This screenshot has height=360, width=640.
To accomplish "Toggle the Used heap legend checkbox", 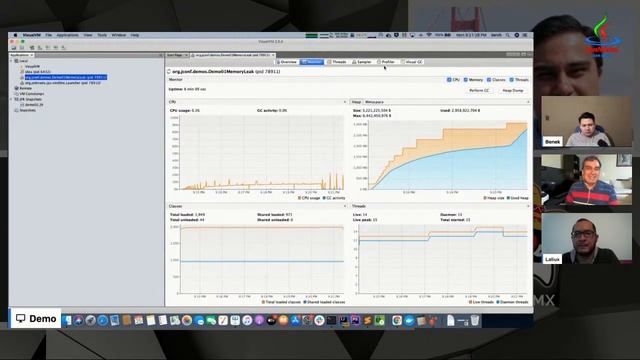I will [508, 198].
